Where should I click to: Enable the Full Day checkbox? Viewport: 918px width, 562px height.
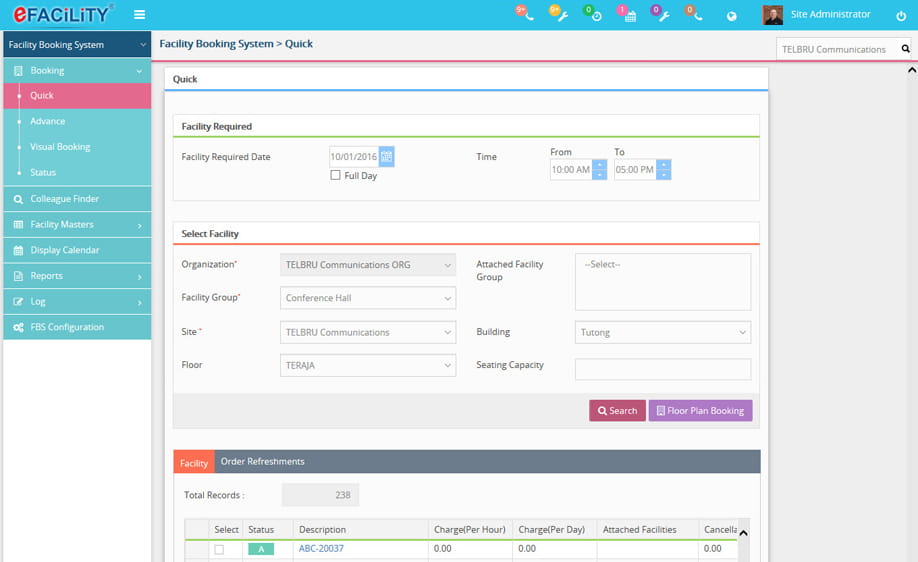tap(336, 176)
